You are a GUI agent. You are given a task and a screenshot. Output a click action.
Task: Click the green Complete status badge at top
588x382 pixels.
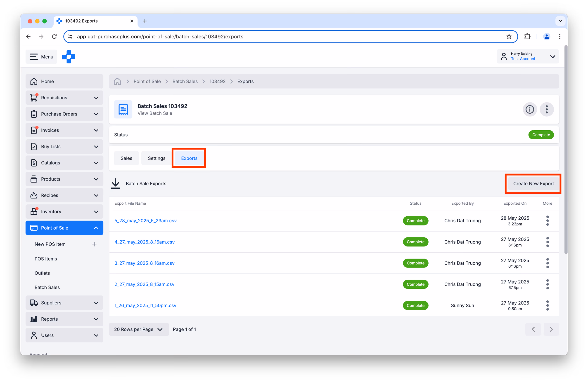pos(541,135)
